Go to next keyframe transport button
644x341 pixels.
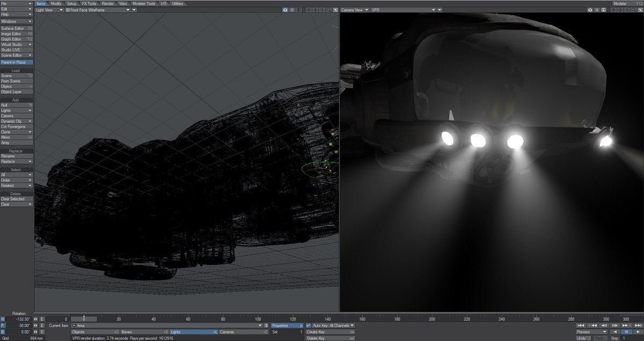626,325
